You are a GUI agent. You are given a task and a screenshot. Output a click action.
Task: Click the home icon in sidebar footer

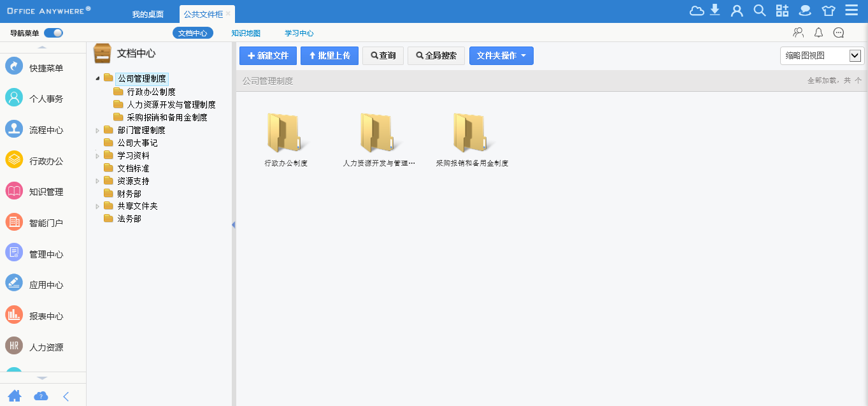coord(14,396)
